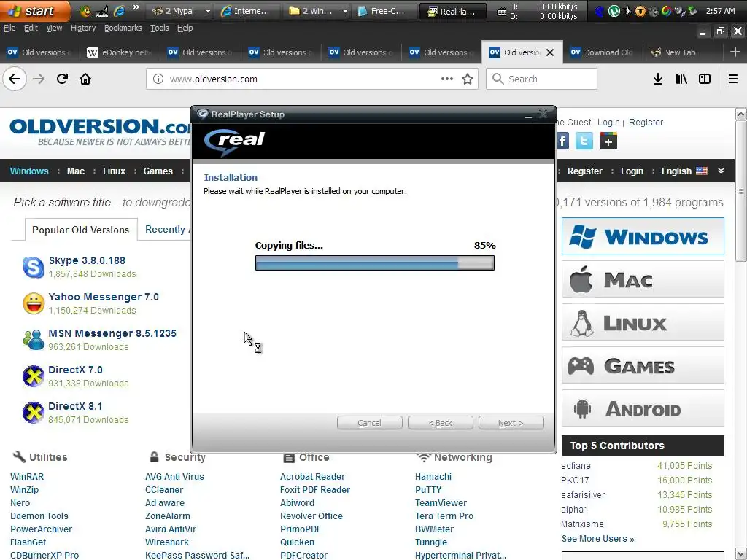Open the English language selector
The height and width of the screenshot is (560, 747).
pyautogui.click(x=684, y=171)
